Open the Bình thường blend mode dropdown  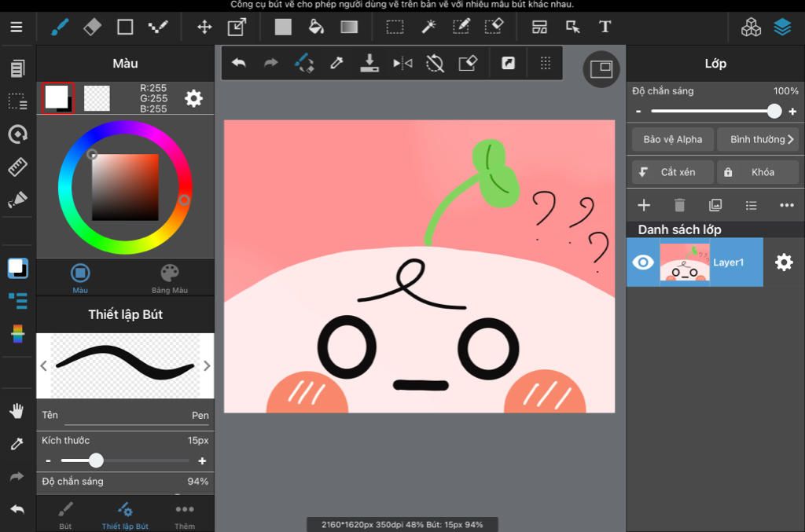pos(758,139)
